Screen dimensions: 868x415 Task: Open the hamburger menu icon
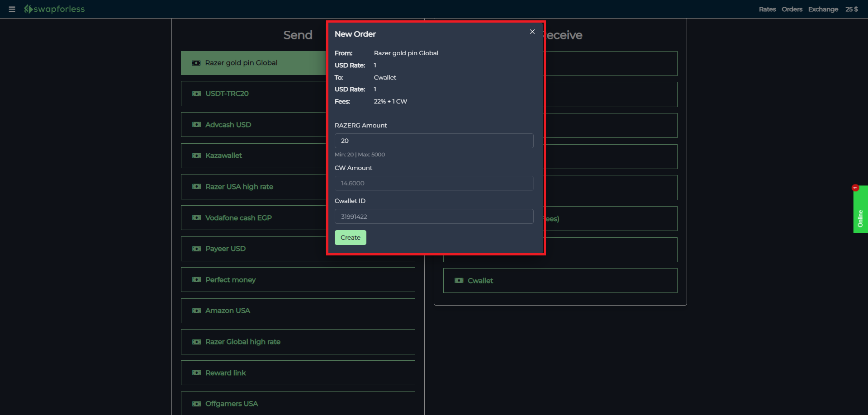(x=12, y=9)
